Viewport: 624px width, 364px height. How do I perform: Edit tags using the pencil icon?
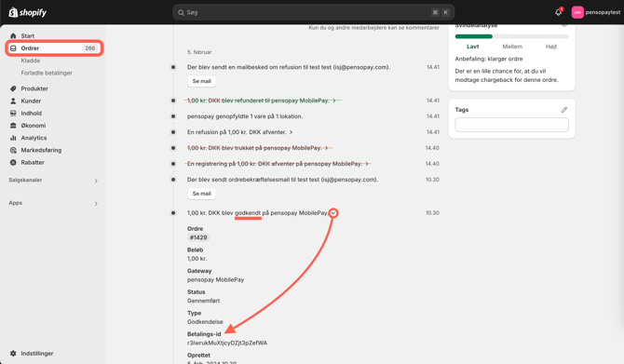click(x=563, y=110)
